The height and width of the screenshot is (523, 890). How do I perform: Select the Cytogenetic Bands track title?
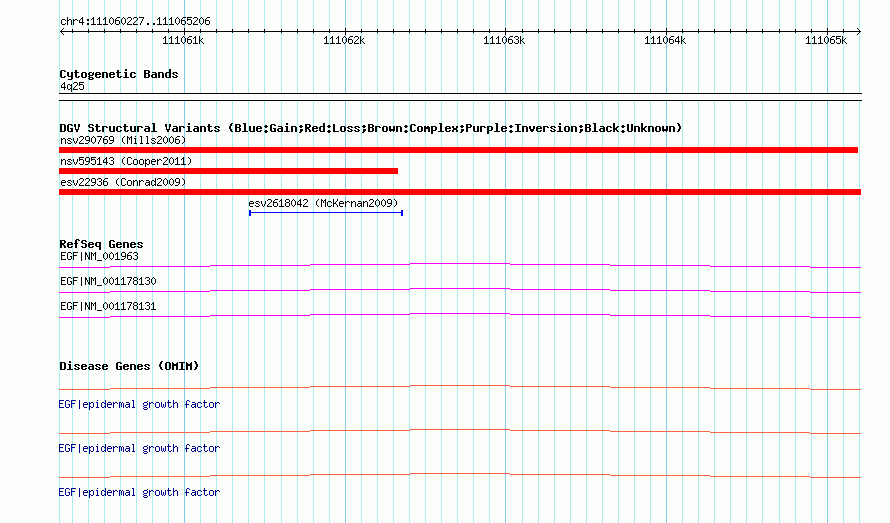pos(119,74)
